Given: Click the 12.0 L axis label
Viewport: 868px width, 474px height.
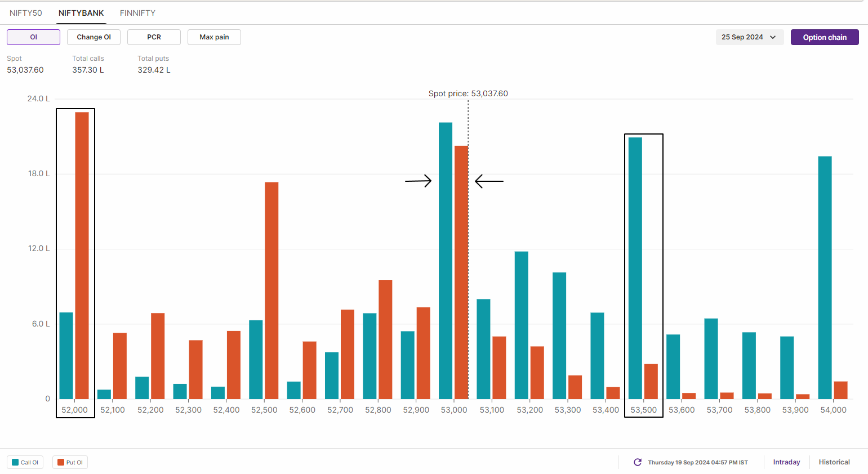Looking at the screenshot, I should 39,248.
